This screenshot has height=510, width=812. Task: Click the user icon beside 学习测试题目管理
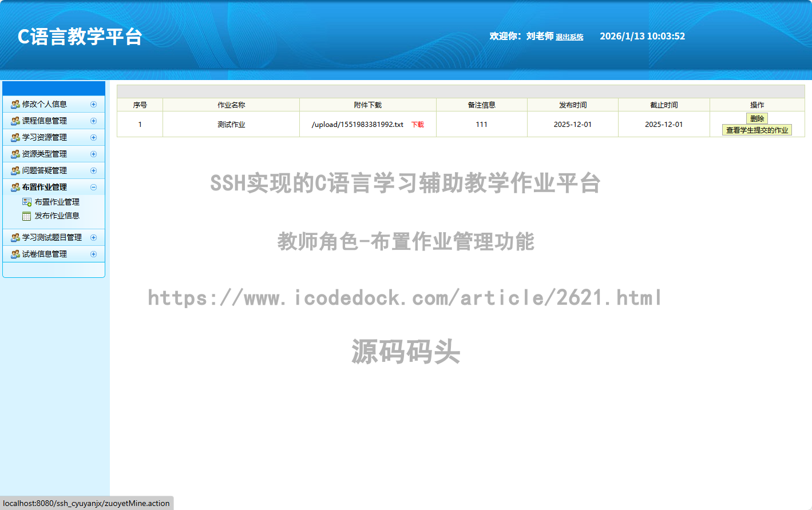point(15,238)
